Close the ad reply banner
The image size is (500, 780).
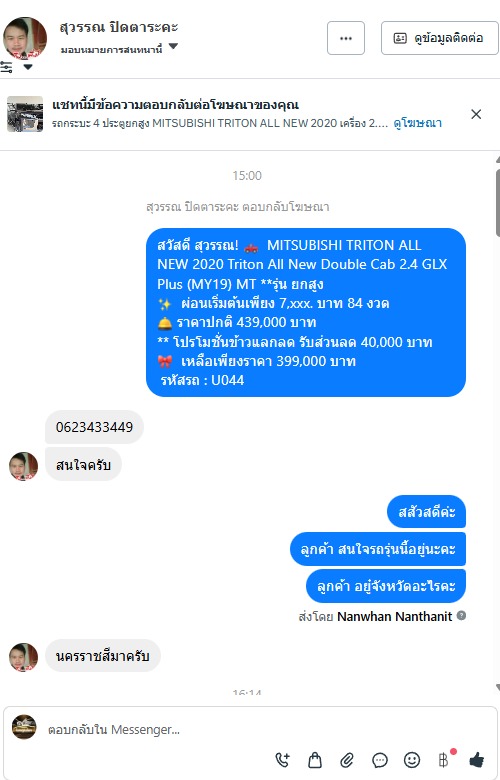pos(476,114)
